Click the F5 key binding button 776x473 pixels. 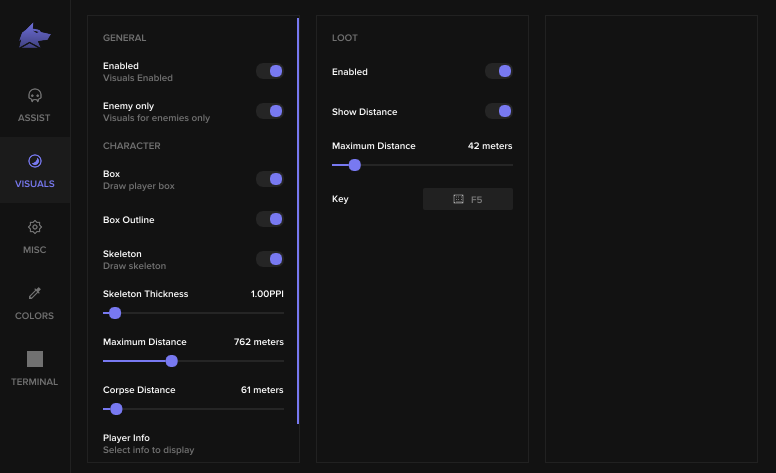pos(468,199)
